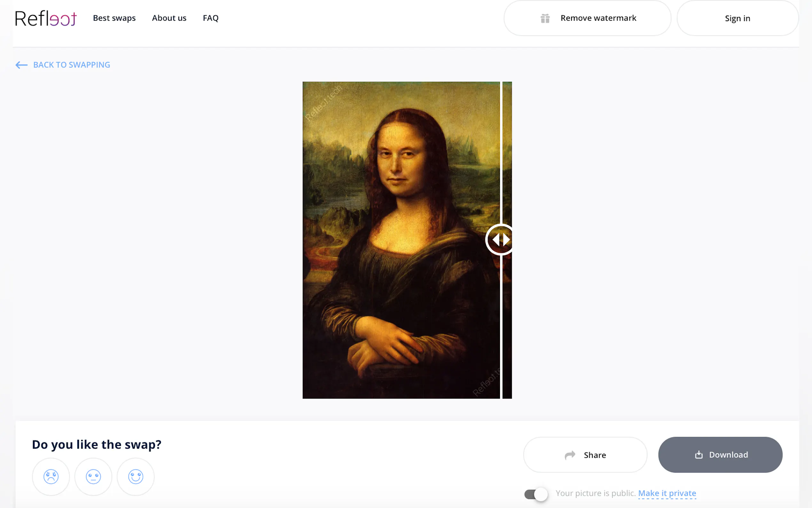Click the Reflect logo
Viewport: 812px width, 508px height.
[x=46, y=18]
